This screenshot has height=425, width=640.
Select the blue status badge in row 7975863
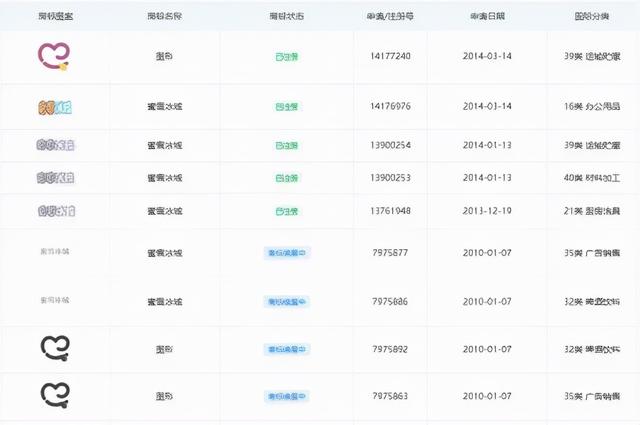pos(286,397)
